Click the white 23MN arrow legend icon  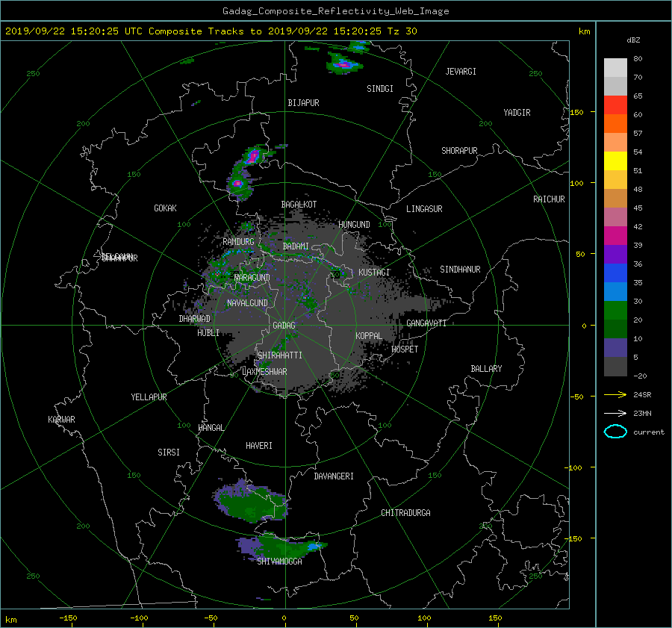[615, 414]
